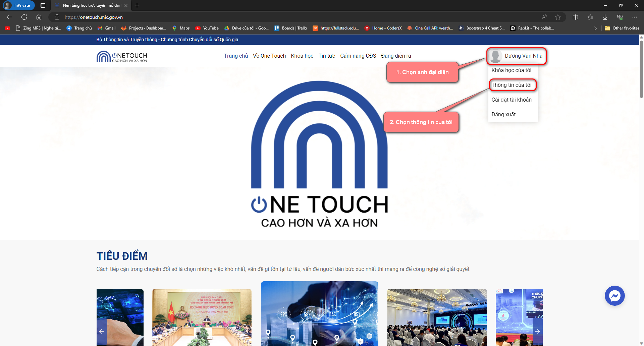The image size is (644, 346).
Task: Open user dropdown Dương Văn Nhã
Action: click(x=516, y=56)
